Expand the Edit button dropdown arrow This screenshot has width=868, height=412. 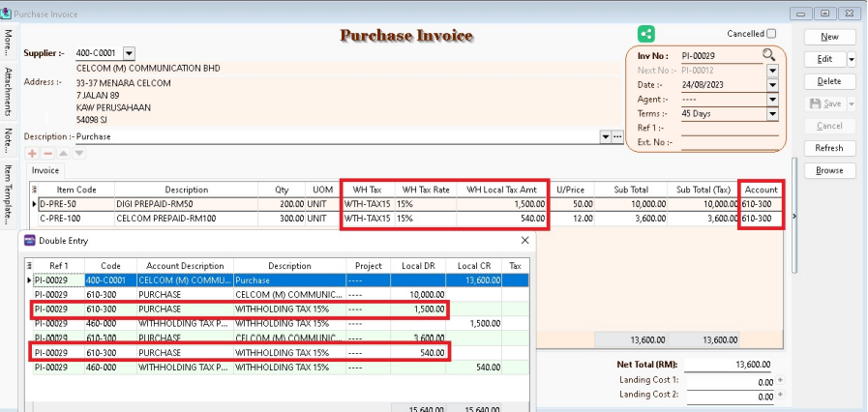851,59
